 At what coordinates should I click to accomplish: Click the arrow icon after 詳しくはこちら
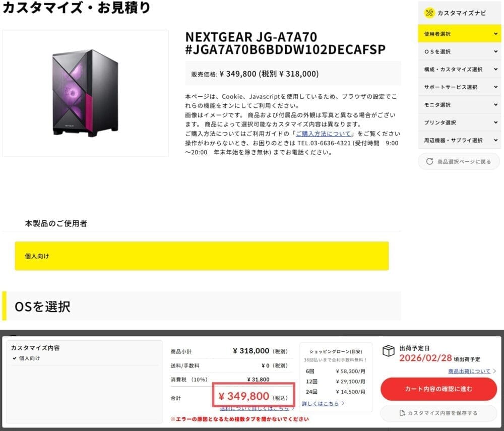343,403
